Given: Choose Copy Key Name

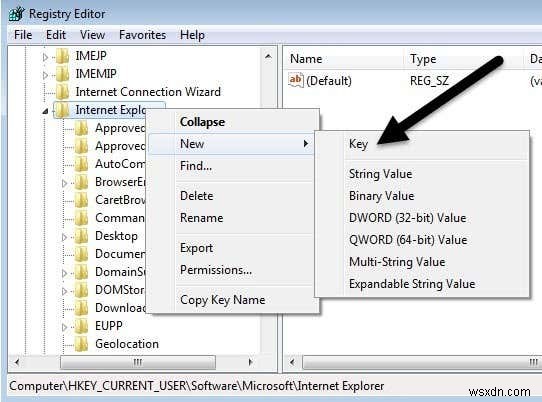Looking at the screenshot, I should (232, 300).
